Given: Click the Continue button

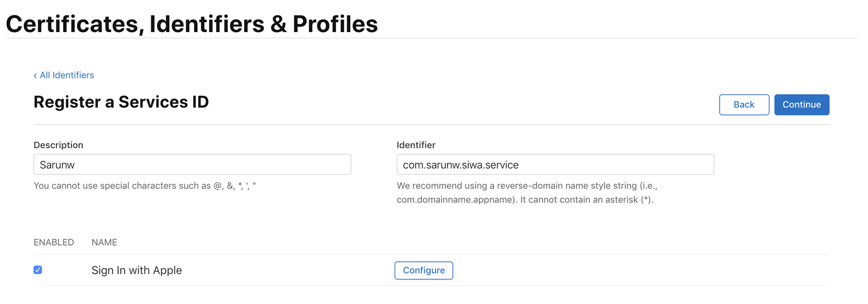Looking at the screenshot, I should tap(801, 104).
